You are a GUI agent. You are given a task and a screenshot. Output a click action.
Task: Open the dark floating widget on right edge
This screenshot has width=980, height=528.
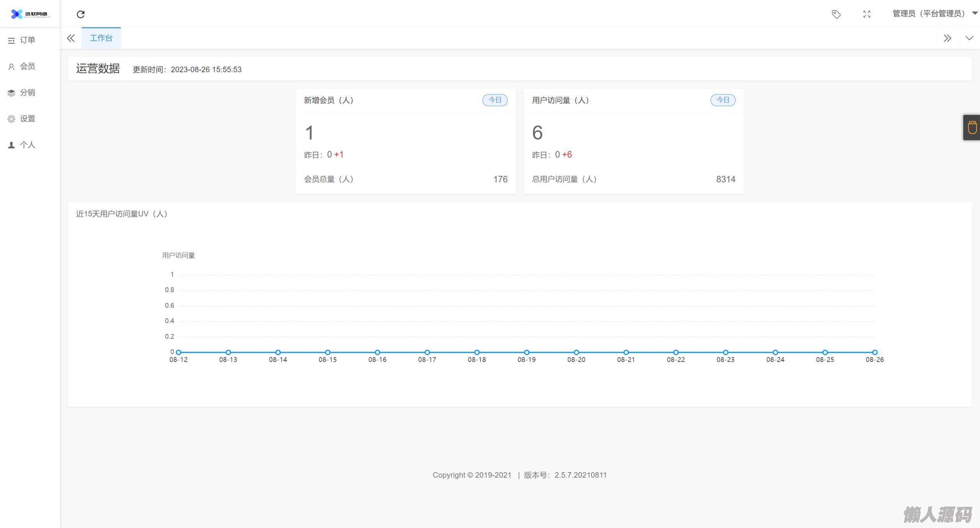[x=972, y=127]
